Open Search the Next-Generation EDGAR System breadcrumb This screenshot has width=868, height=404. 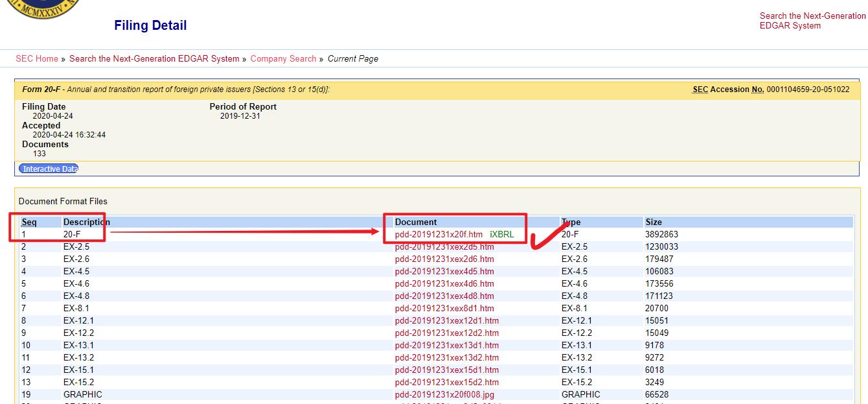(154, 58)
